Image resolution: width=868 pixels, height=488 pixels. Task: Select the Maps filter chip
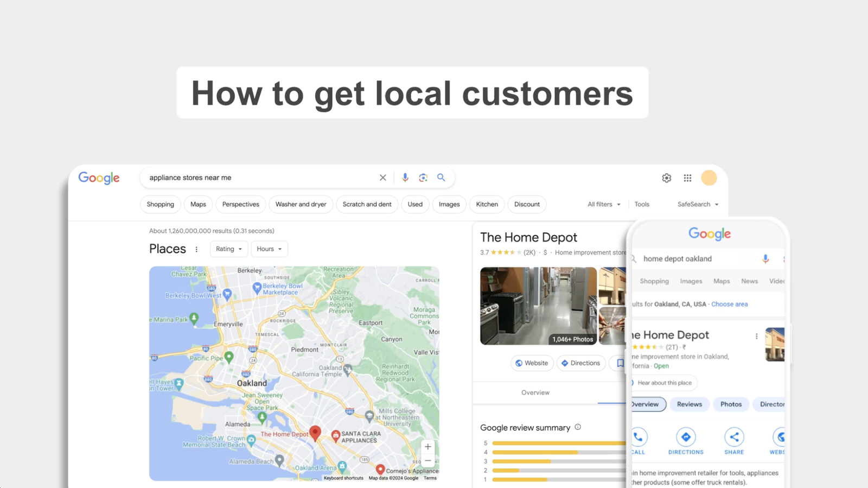coord(198,205)
